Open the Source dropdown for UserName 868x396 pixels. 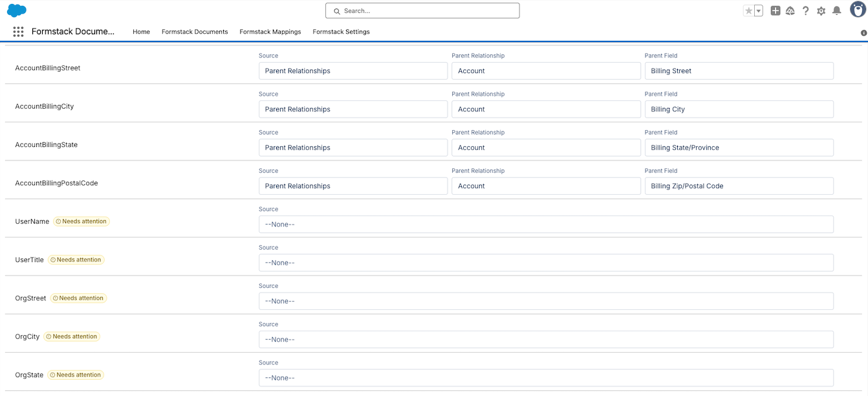pos(547,224)
